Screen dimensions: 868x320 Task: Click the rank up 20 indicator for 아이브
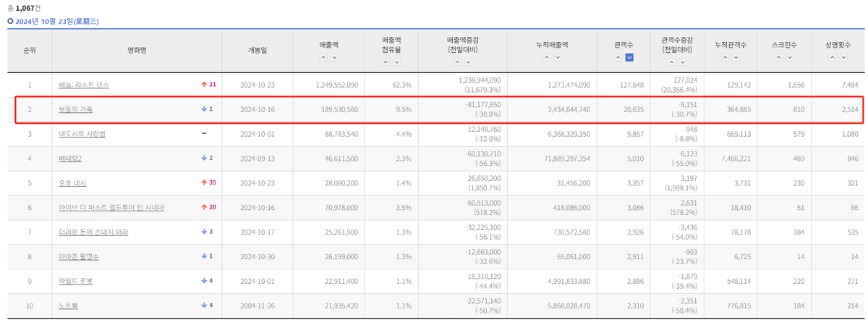point(208,208)
